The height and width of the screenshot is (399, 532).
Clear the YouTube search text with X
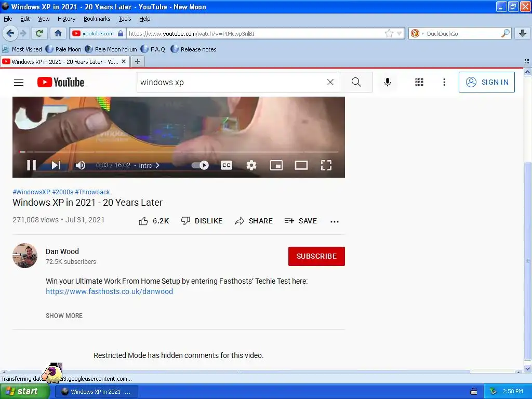coord(330,82)
